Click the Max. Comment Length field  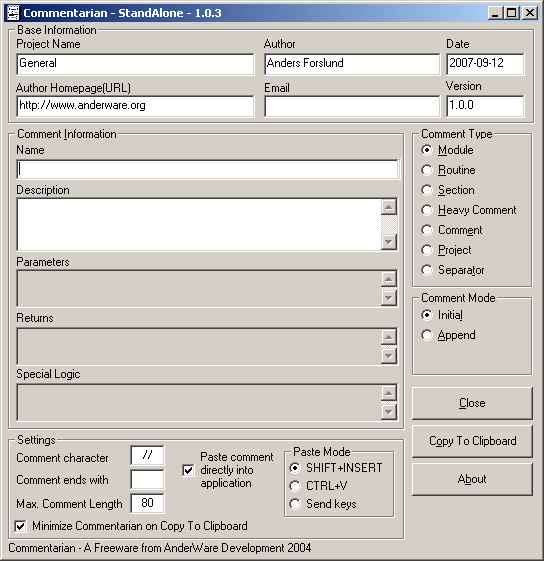[x=147, y=503]
